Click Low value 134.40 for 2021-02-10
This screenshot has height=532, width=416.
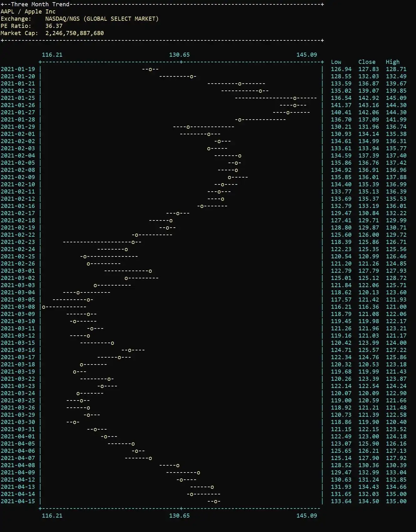tap(341, 184)
